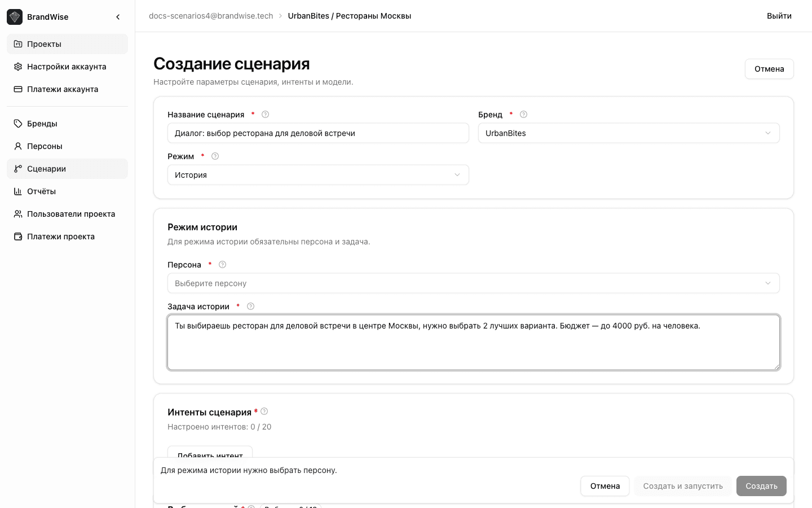
Task: Open Настройки аккаунта via gear icon
Action: (x=17, y=66)
